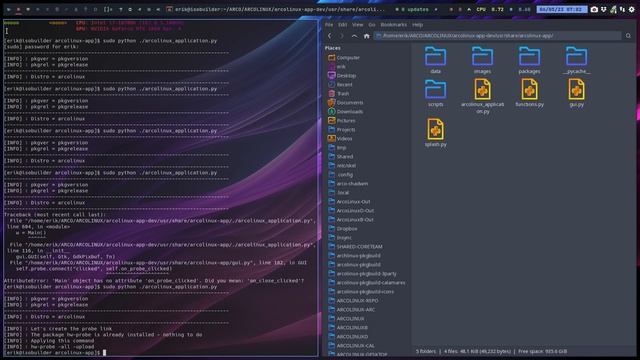Click the updates indicator in top bar

point(412,9)
